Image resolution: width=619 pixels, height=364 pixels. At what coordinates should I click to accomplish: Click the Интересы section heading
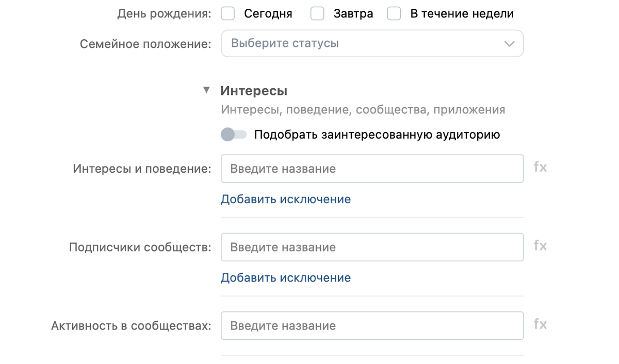tap(254, 91)
